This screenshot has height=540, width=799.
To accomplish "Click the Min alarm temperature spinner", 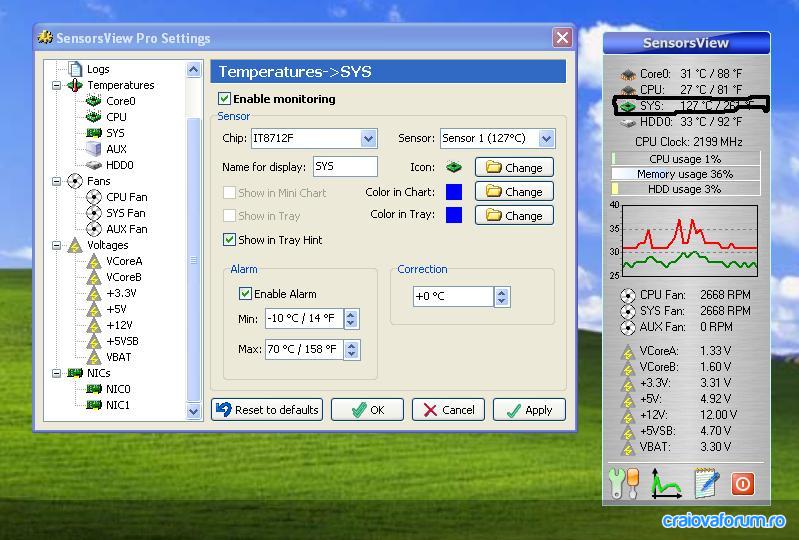I will (x=351, y=319).
